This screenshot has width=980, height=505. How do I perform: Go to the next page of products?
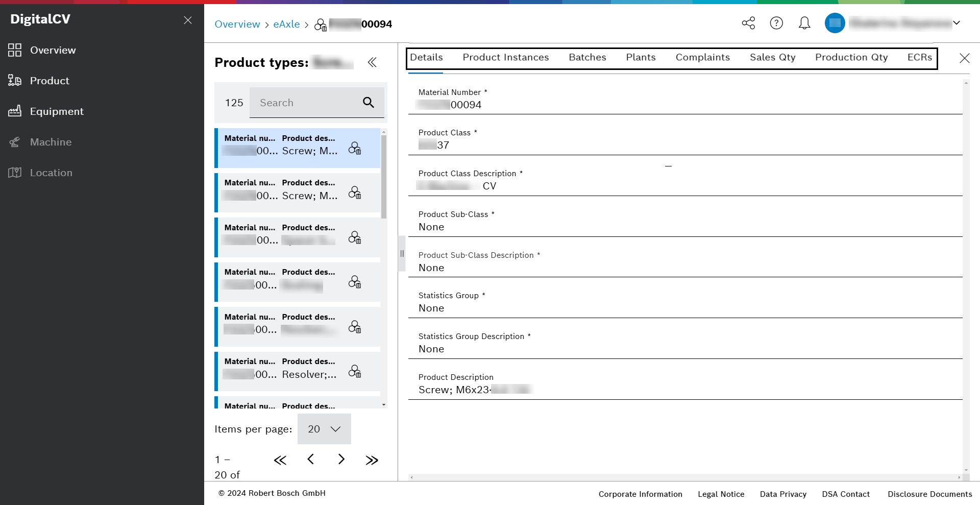click(341, 459)
